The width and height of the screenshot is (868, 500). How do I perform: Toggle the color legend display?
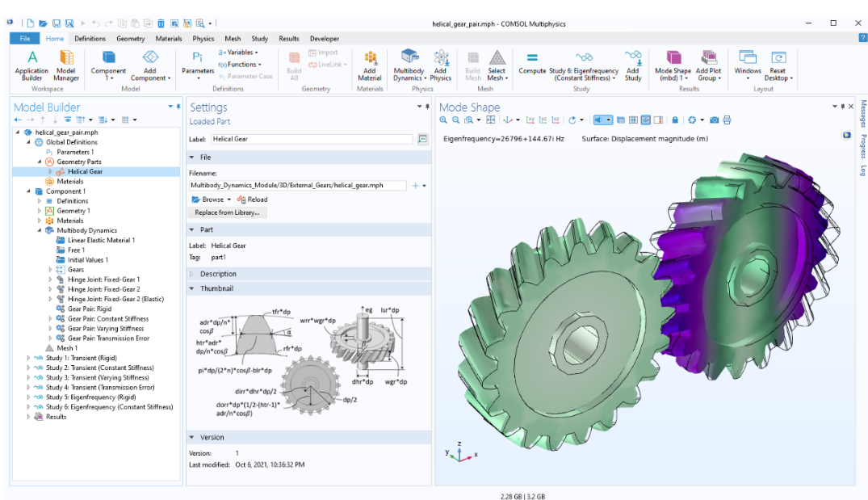(658, 120)
